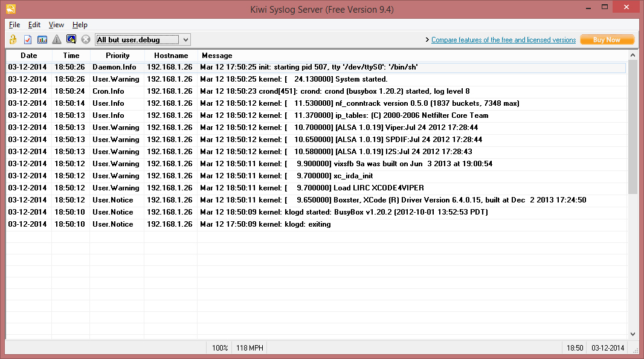The width and height of the screenshot is (644, 359).
Task: Select the xc_irda_init message row
Action: (x=316, y=176)
